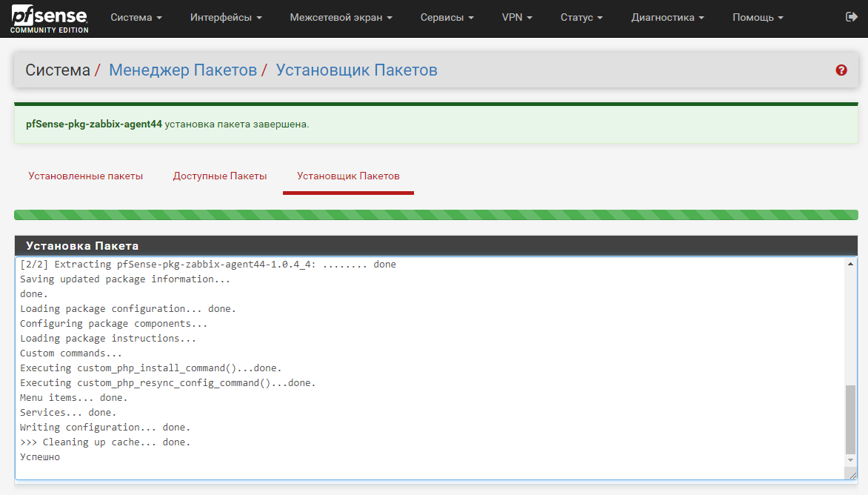868x495 pixels.
Task: Click the '[2/2] Extracting' log line
Action: point(208,264)
